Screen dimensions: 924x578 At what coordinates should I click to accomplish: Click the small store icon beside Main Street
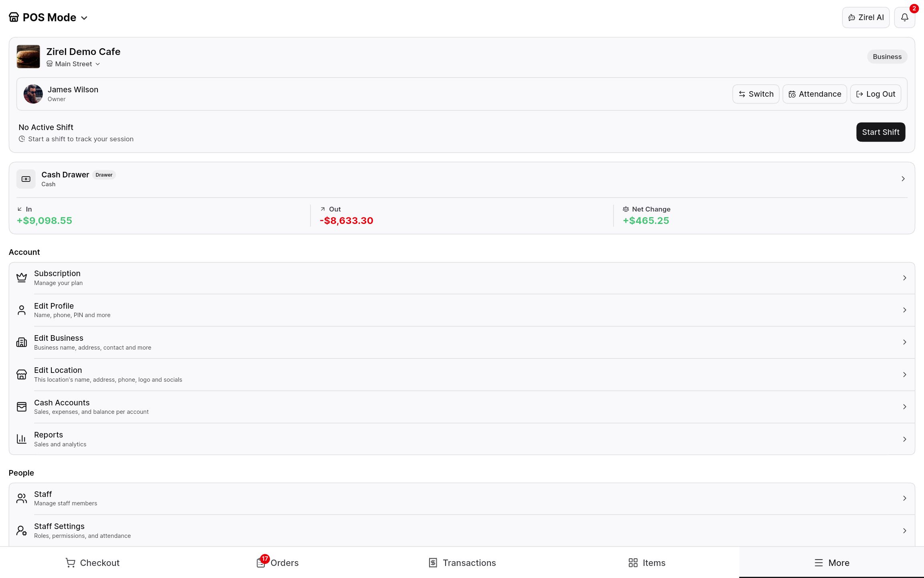pos(50,64)
